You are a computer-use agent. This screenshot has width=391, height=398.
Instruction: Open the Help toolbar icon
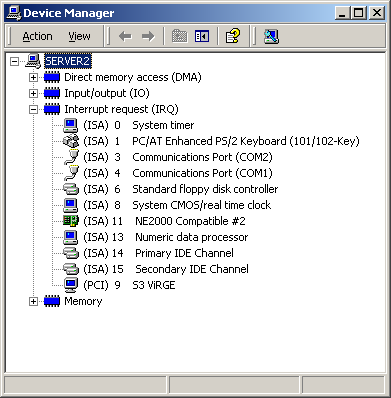233,36
